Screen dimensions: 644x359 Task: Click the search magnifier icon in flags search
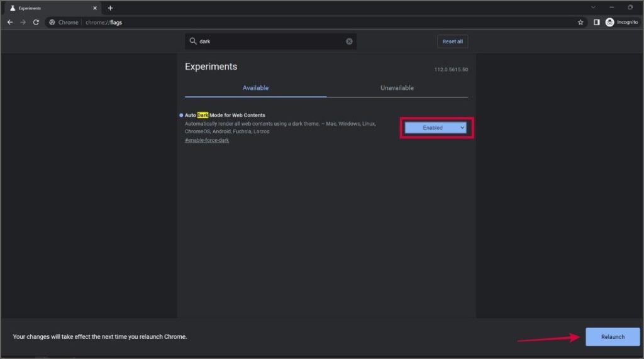point(192,41)
